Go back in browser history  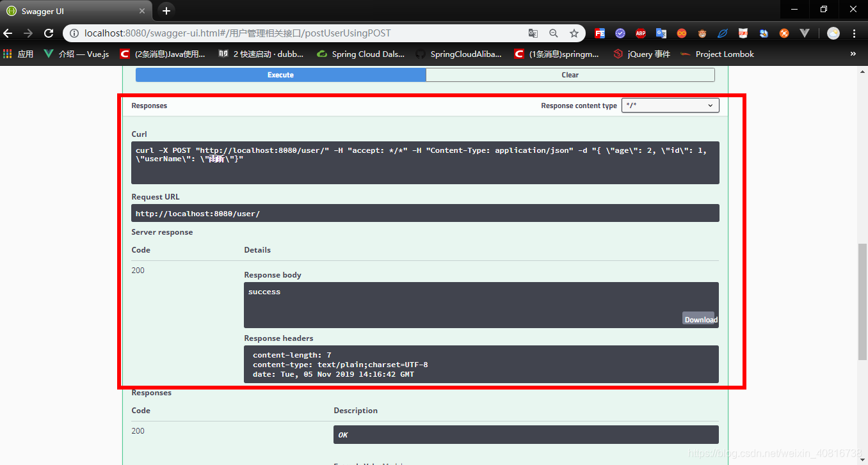point(8,33)
